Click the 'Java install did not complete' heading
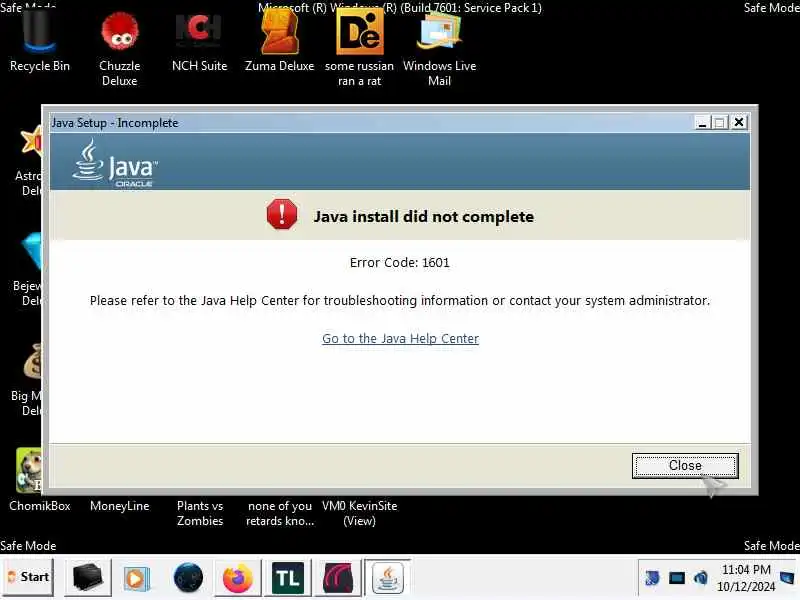 423,216
